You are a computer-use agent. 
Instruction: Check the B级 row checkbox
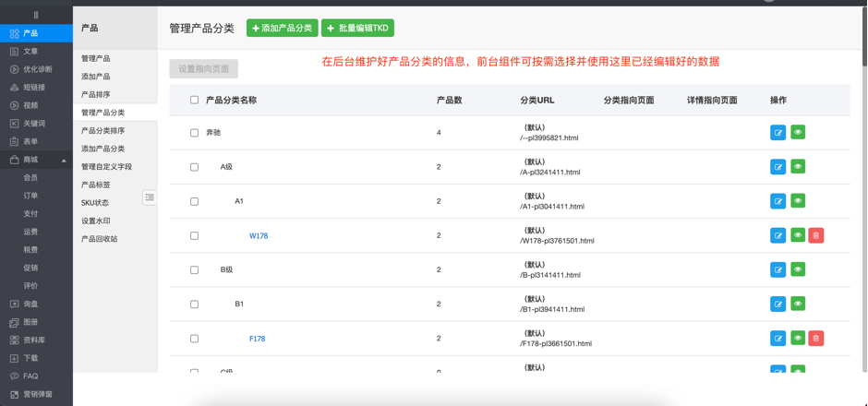click(194, 270)
